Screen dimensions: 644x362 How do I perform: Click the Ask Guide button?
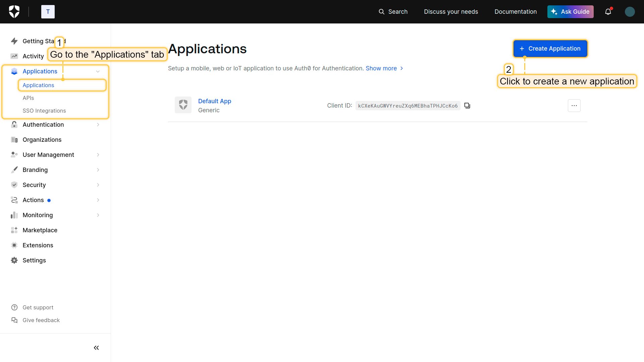pos(570,12)
